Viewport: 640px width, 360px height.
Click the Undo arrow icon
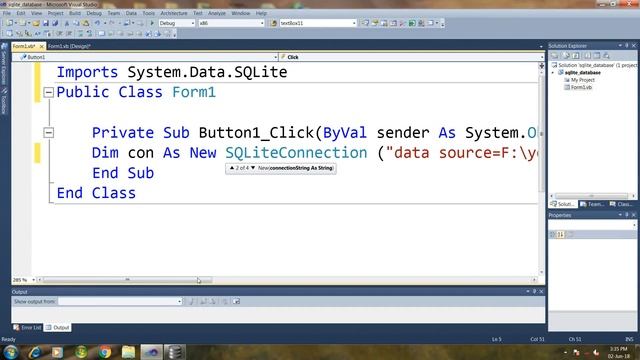[97, 23]
